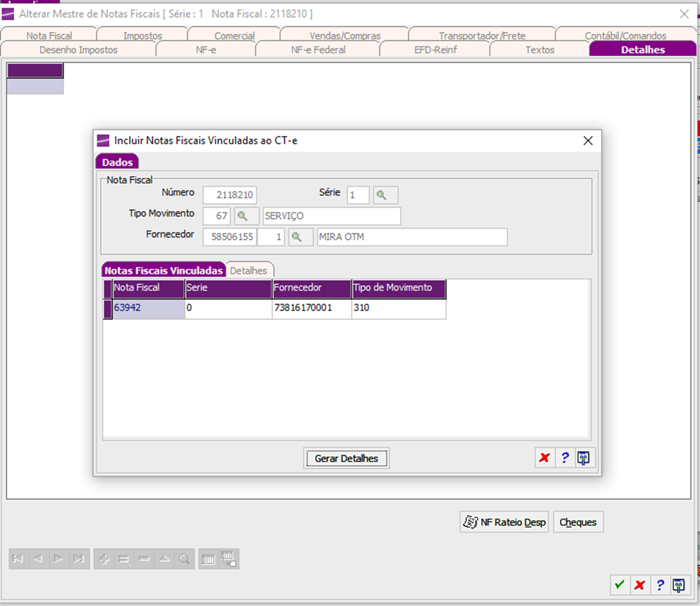Confirm with the green checkmark icon
Viewport: 700px width, 606px height.
(x=619, y=585)
